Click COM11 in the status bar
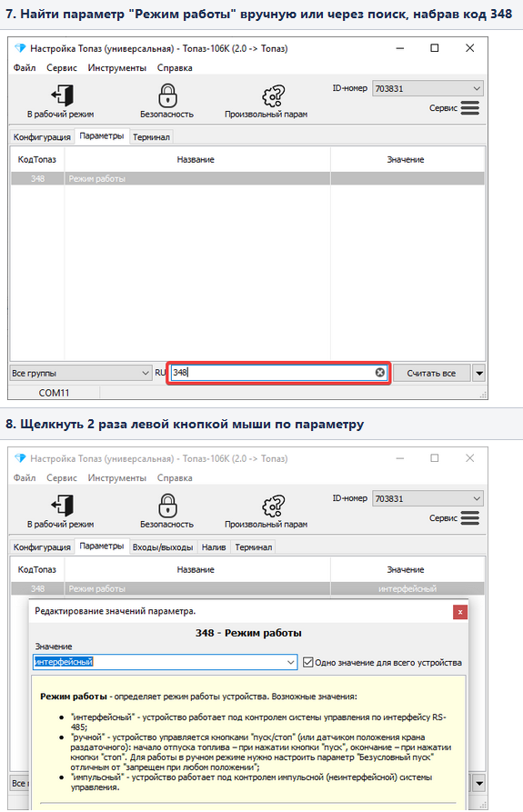Screen dimensions: 523x812 coord(54,393)
